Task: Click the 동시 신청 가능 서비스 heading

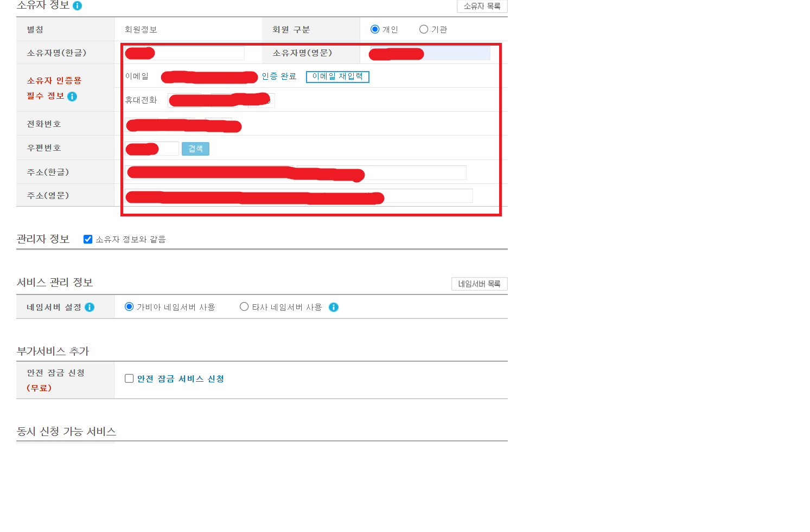Action: 67,431
